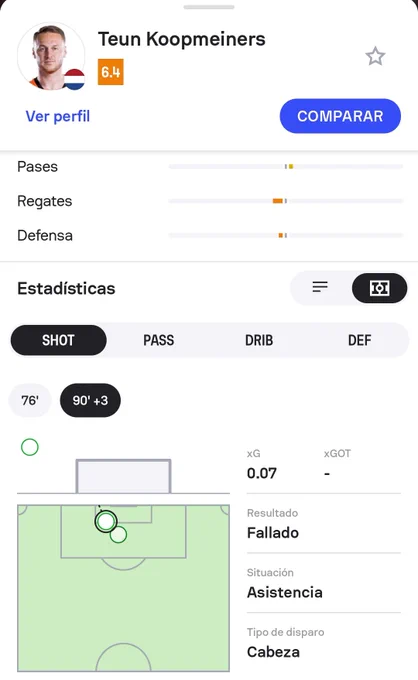This screenshot has width=418, height=680.
Task: Click the COMPARAR button
Action: 340,116
